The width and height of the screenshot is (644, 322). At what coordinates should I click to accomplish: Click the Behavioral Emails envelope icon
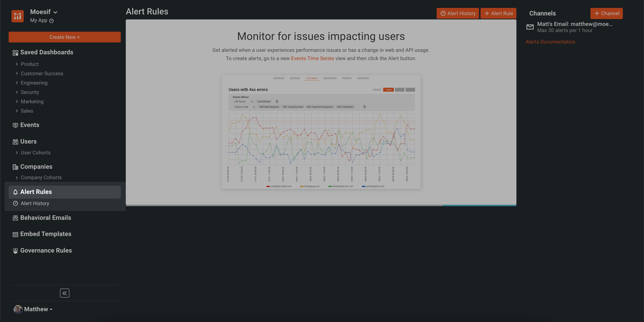15,218
